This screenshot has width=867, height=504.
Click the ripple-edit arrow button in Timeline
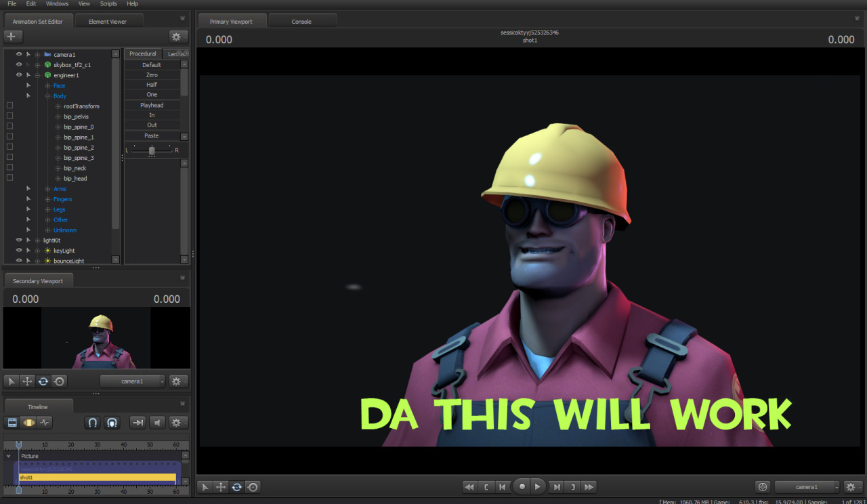click(138, 422)
